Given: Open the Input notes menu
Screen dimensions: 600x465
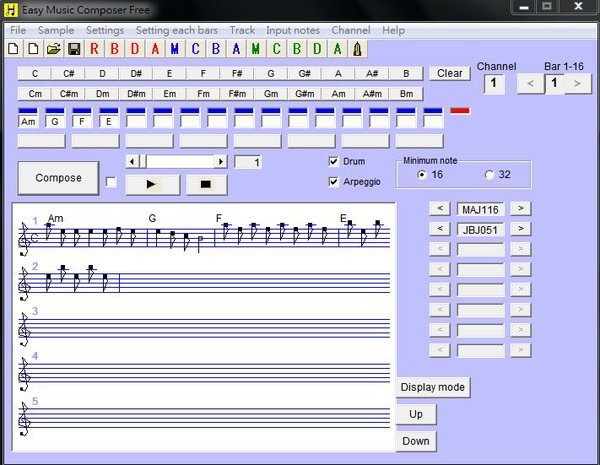Looking at the screenshot, I should coord(293,30).
